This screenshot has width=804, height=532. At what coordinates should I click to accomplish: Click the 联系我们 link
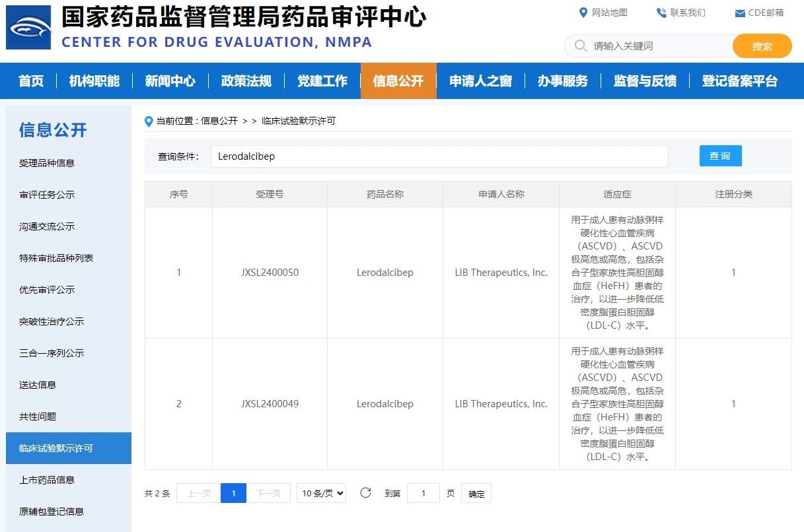point(688,13)
